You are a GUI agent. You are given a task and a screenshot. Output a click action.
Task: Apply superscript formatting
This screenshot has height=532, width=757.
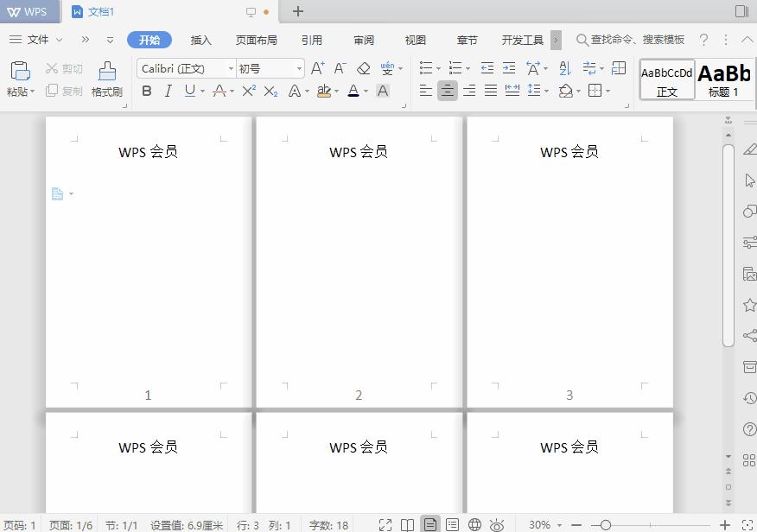pos(247,91)
